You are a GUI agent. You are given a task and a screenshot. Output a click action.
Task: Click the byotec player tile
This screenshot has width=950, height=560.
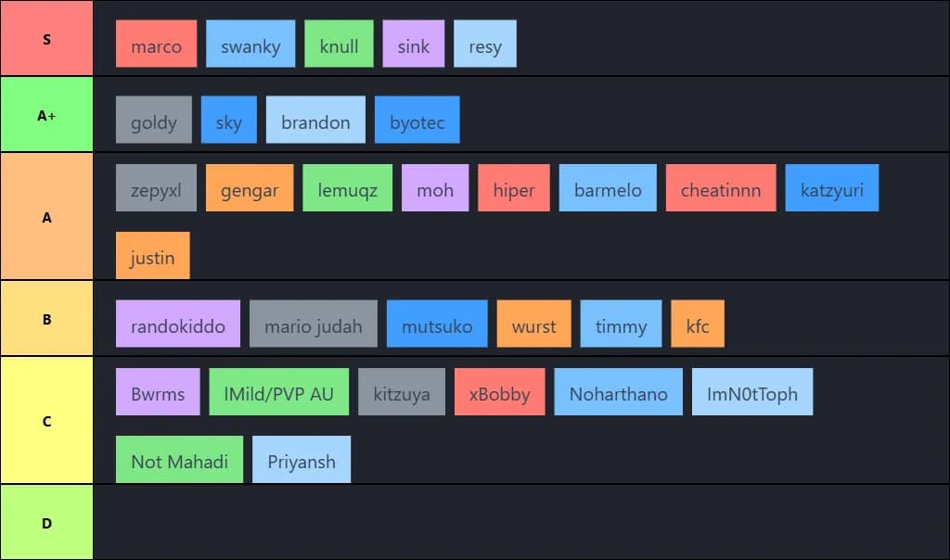point(417,121)
